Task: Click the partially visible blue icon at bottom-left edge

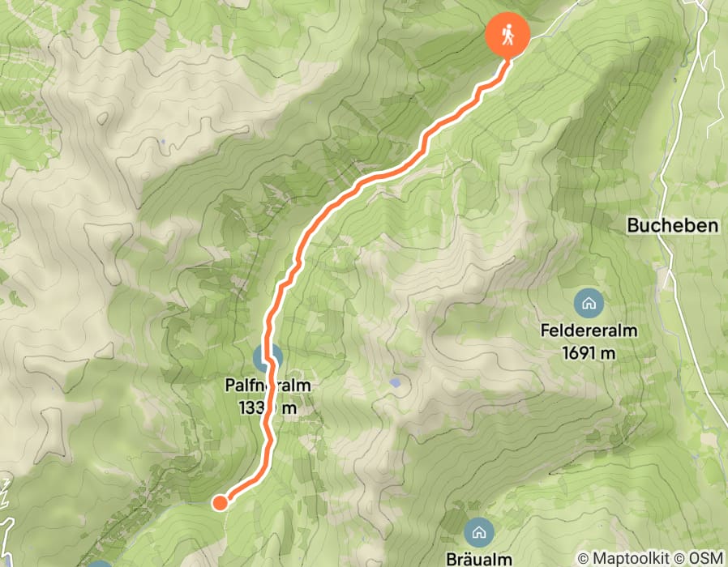Action: pyautogui.click(x=100, y=564)
